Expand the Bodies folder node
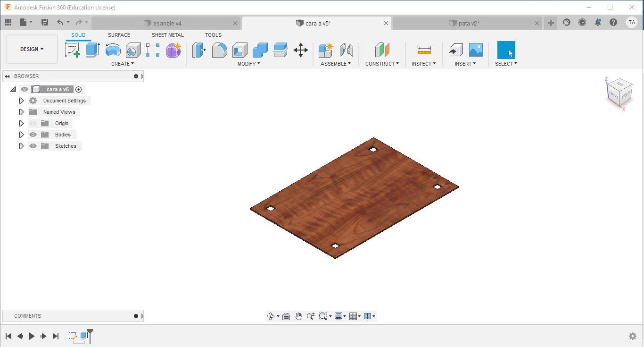The width and height of the screenshot is (644, 347). click(x=21, y=135)
